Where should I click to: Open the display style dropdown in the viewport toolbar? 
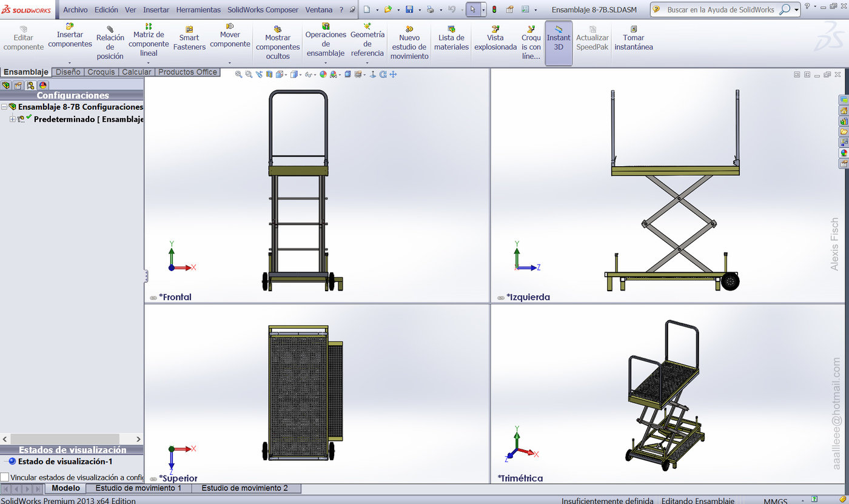click(x=300, y=74)
